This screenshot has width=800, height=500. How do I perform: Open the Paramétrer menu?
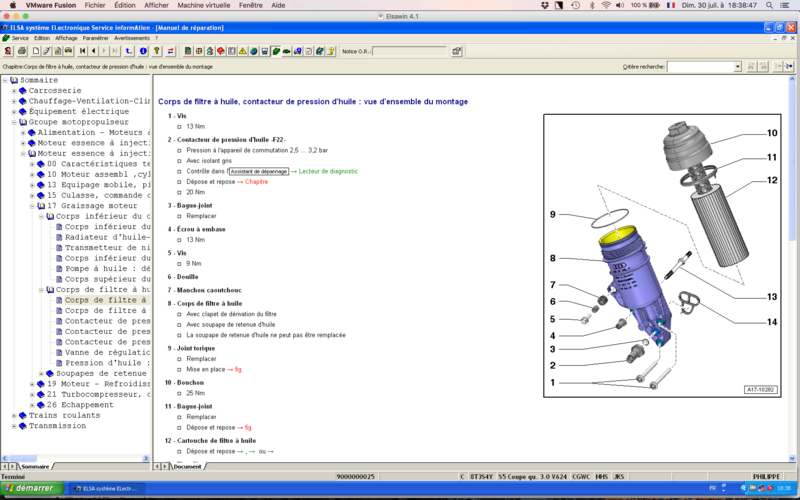(96, 38)
